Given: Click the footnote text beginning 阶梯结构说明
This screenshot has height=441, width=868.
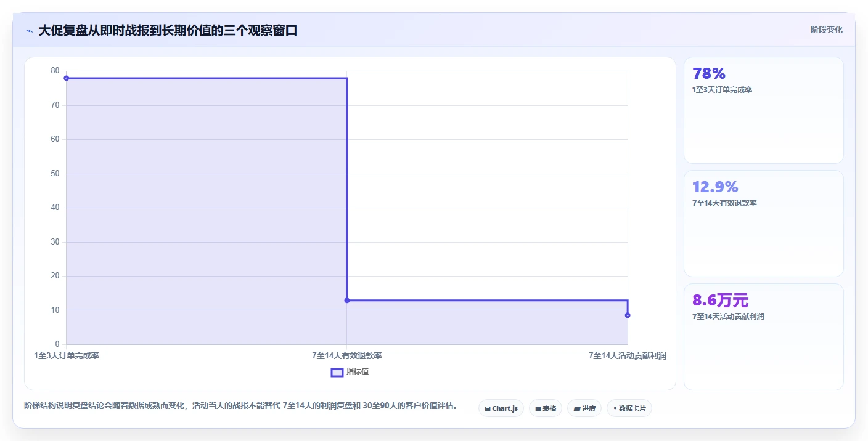Looking at the screenshot, I should coord(240,406).
